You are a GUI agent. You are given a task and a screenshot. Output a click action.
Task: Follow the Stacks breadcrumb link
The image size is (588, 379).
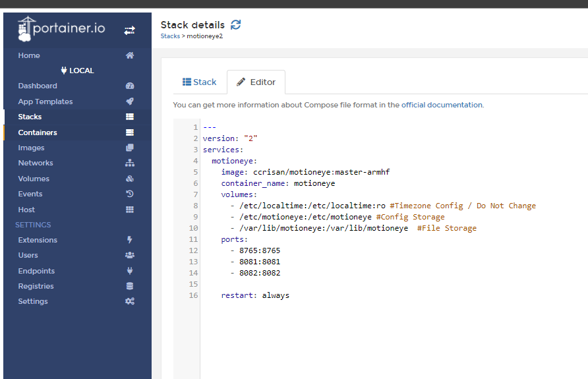[x=170, y=36]
